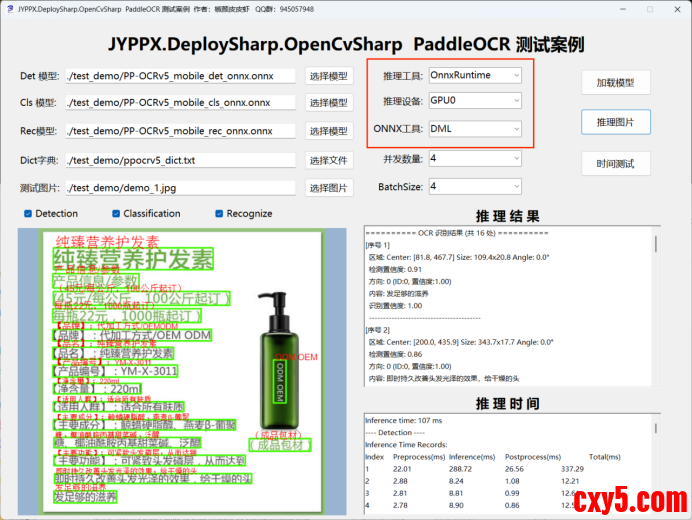Click 选择文件 button for Dict
Image resolution: width=692 pixels, height=520 pixels.
click(x=329, y=160)
